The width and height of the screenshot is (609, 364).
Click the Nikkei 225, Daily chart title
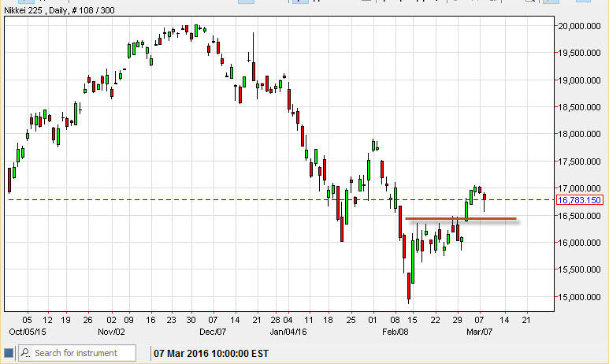point(59,10)
